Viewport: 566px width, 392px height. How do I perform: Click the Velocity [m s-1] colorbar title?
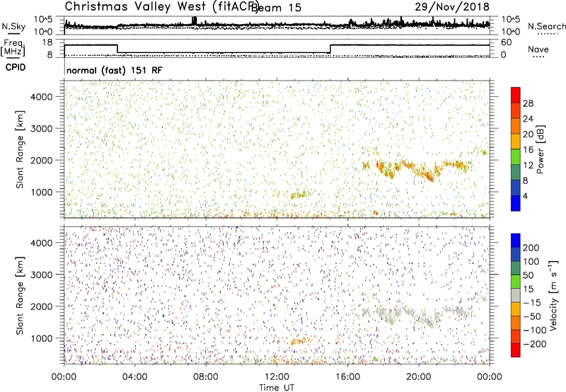[553, 295]
